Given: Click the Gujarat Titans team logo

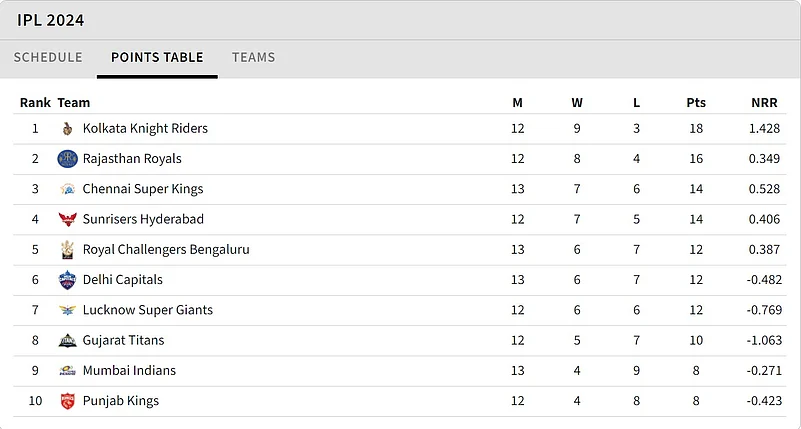Looking at the screenshot, I should click(x=67, y=341).
